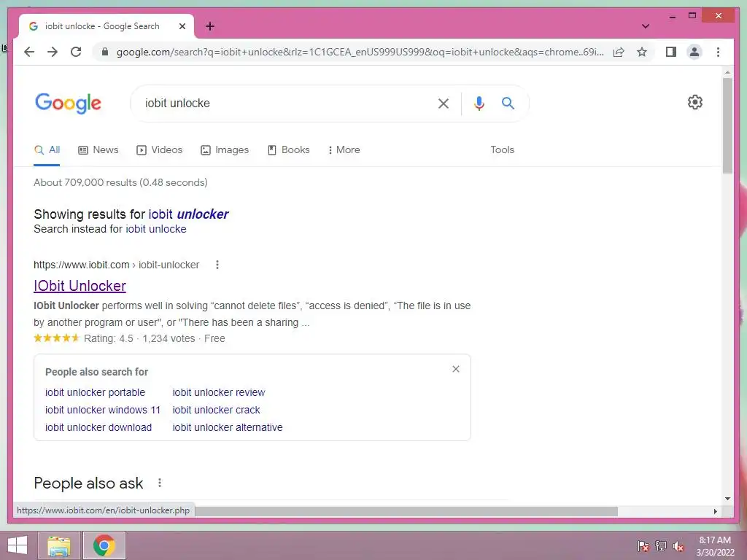The height and width of the screenshot is (560, 747).
Task: Search iobit unlocker review
Action: tap(219, 392)
